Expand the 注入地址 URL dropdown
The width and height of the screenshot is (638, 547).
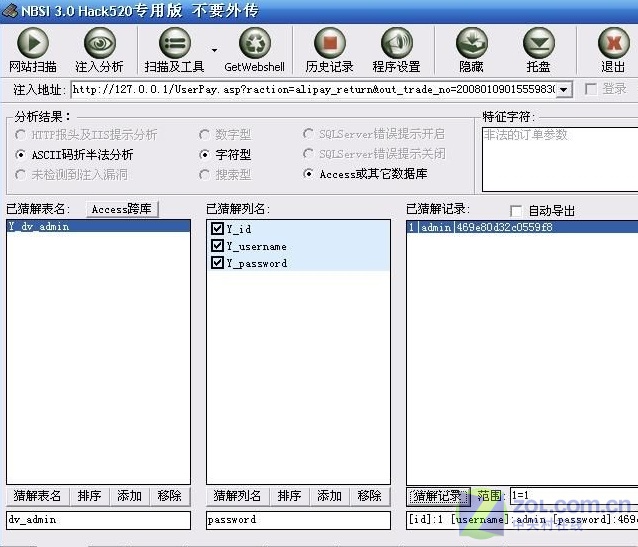(x=564, y=90)
